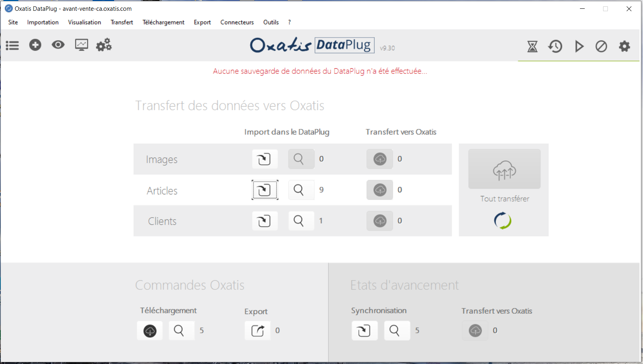Transfer Clients to Oxatis cloud button
This screenshot has width=643, height=364.
click(380, 221)
